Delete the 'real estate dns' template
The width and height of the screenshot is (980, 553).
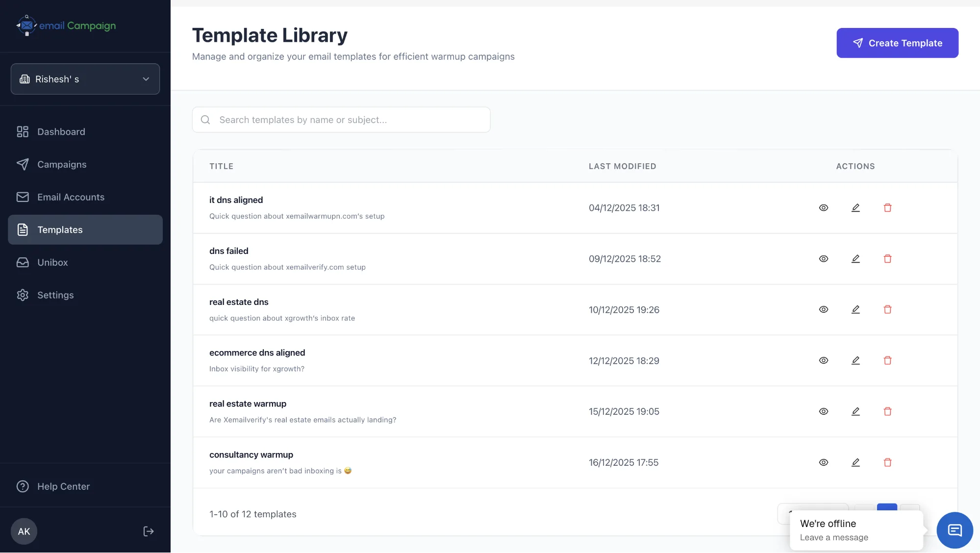[x=887, y=309]
